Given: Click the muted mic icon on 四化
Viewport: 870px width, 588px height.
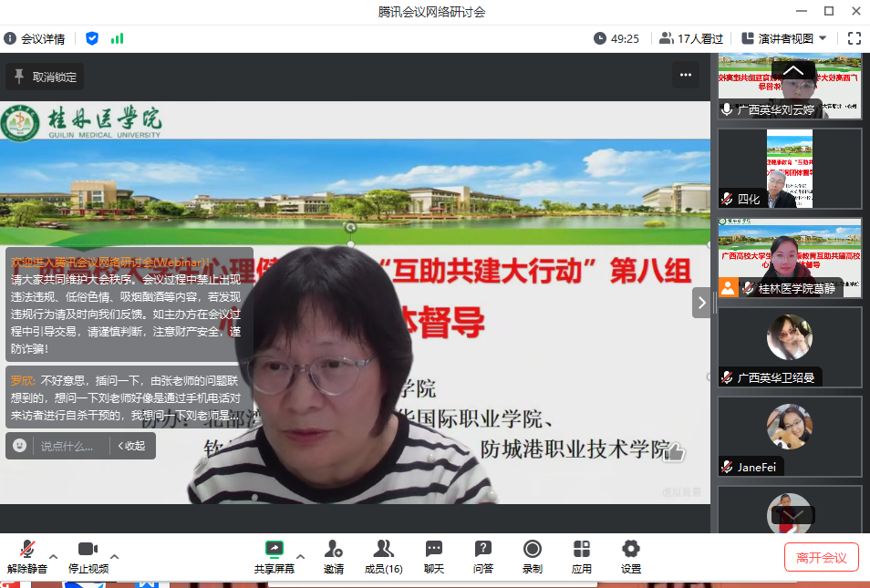Looking at the screenshot, I should [727, 199].
